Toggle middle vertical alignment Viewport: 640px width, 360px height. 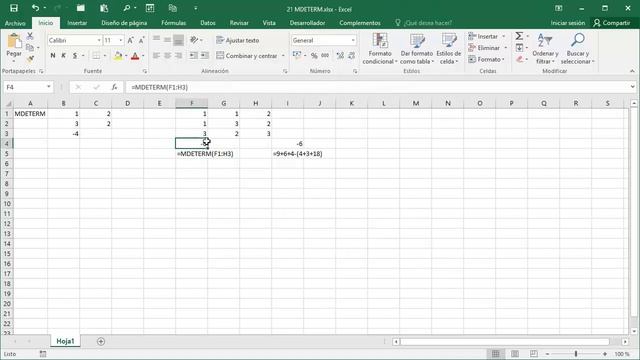tap(167, 40)
